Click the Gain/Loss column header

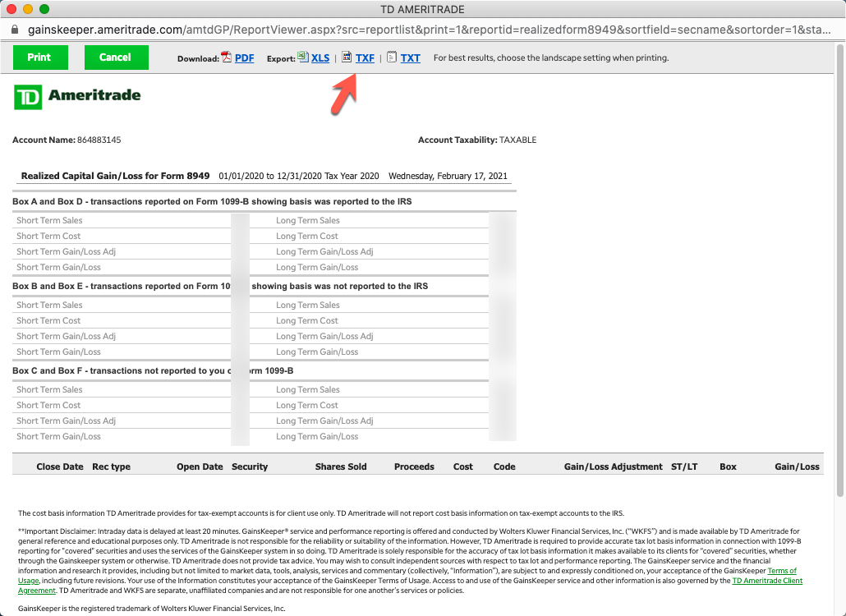pyautogui.click(x=797, y=467)
